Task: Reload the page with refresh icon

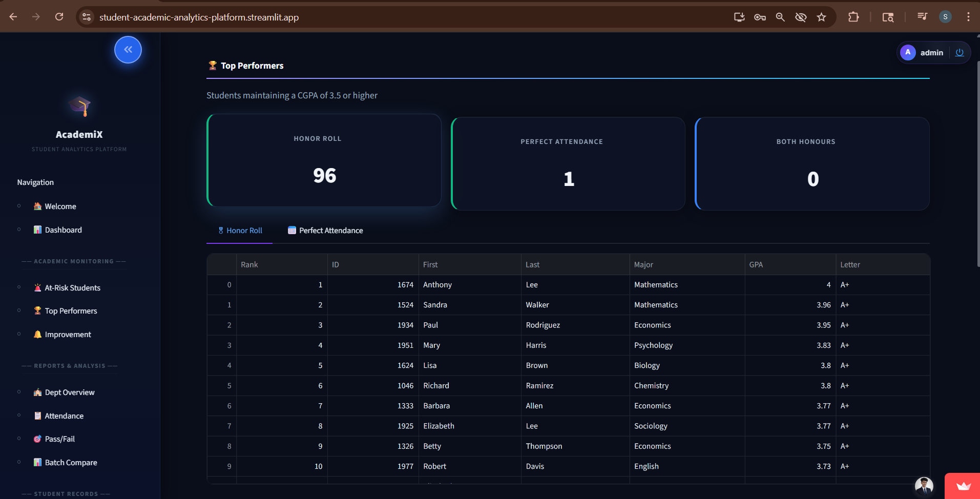Action: pos(59,17)
